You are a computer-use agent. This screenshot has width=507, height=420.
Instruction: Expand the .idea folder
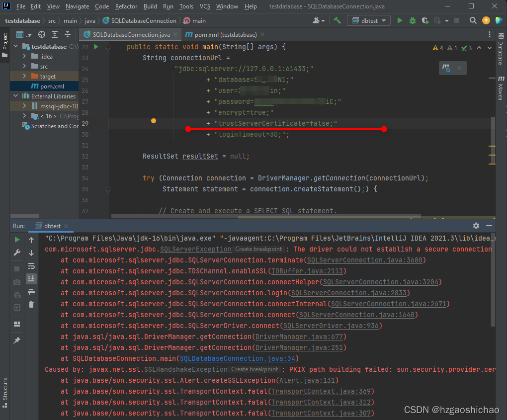pos(24,56)
